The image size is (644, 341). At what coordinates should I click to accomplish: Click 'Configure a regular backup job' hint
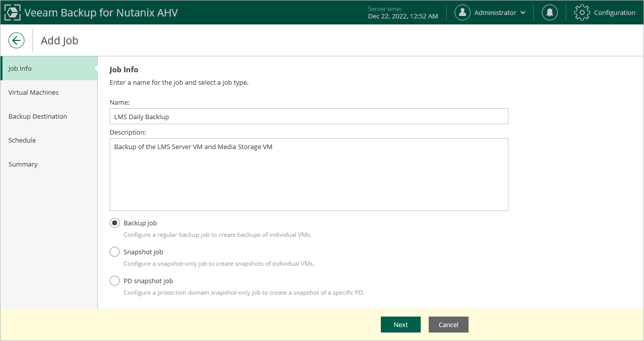[217, 234]
